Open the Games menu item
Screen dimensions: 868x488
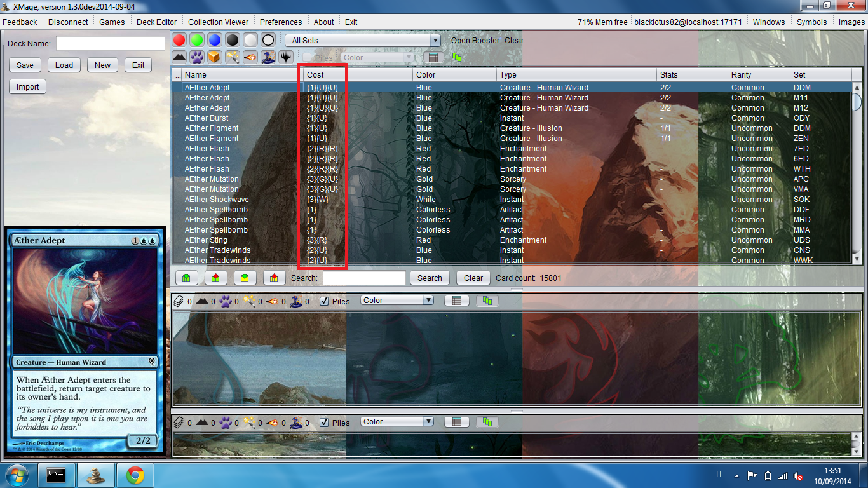[x=112, y=22]
